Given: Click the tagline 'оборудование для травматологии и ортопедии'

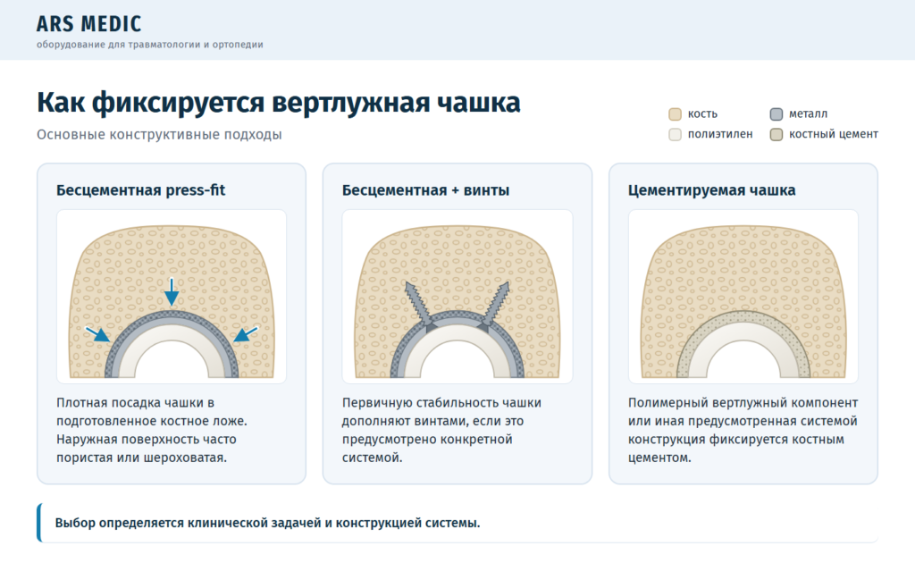Looking at the screenshot, I should [x=149, y=45].
